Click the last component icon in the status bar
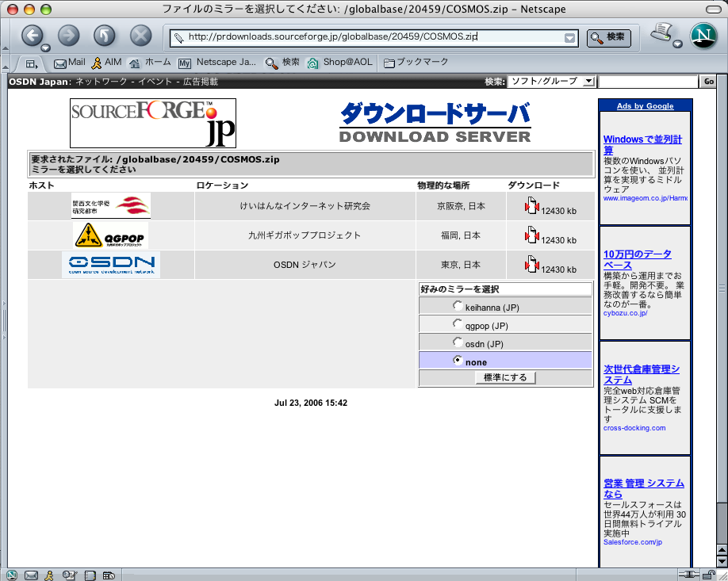728x581 pixels. point(109,575)
